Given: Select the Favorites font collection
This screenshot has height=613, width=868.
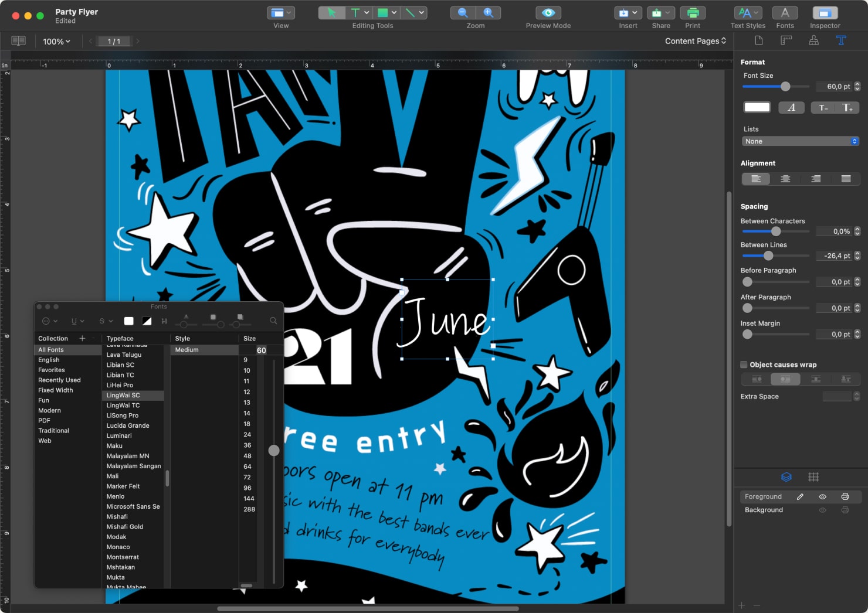Looking at the screenshot, I should pyautogui.click(x=68, y=370).
